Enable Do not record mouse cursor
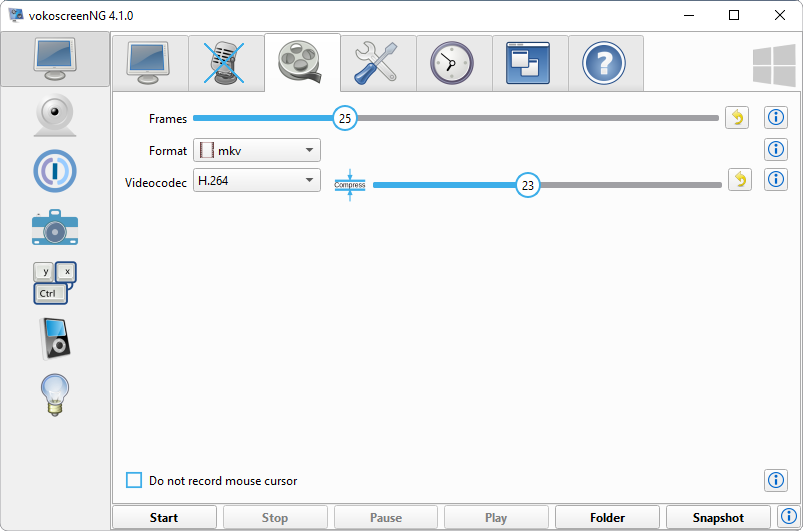 click(x=134, y=481)
